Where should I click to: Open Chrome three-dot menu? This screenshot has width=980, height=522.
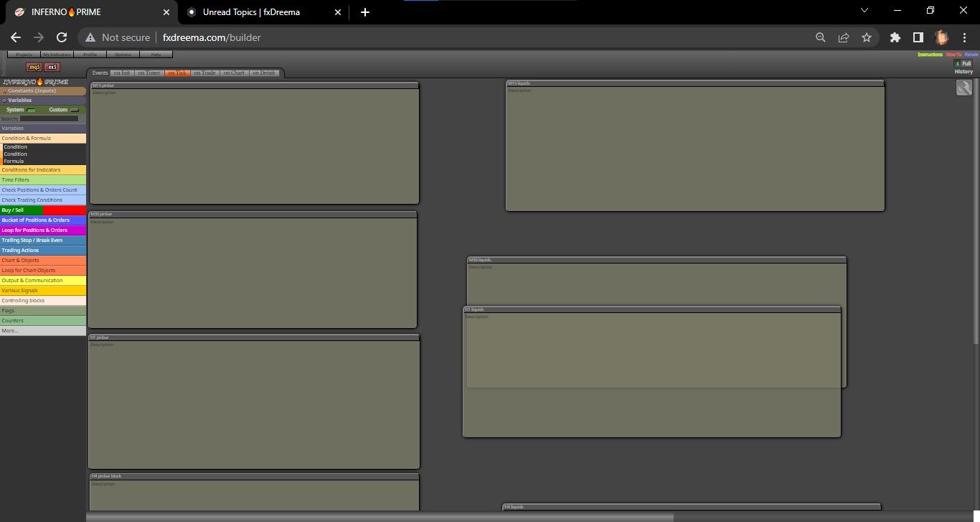[x=964, y=37]
